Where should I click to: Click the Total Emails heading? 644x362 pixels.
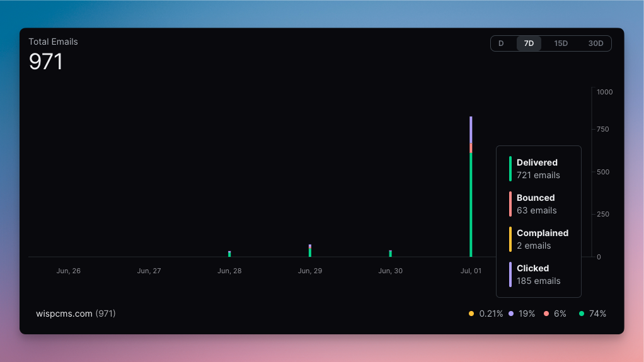(x=53, y=42)
